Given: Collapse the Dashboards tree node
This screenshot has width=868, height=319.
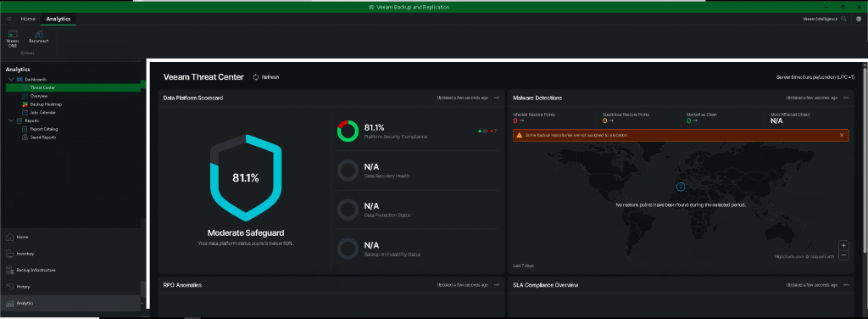Looking at the screenshot, I should (x=11, y=79).
